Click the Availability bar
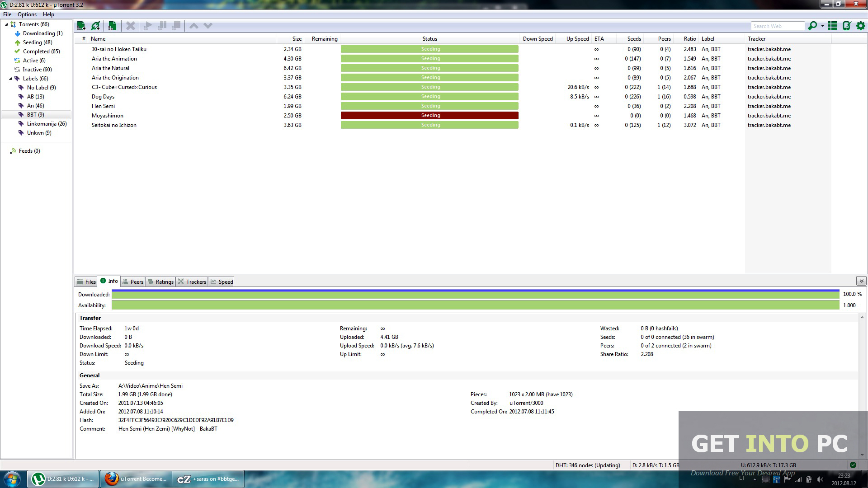Screen dimensions: 868x488 pos(476,305)
